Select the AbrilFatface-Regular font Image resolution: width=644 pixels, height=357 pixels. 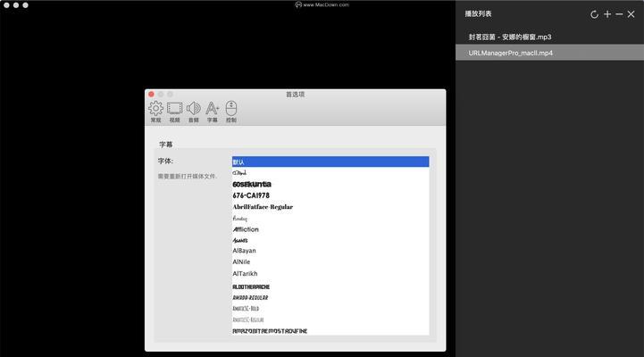click(330, 207)
